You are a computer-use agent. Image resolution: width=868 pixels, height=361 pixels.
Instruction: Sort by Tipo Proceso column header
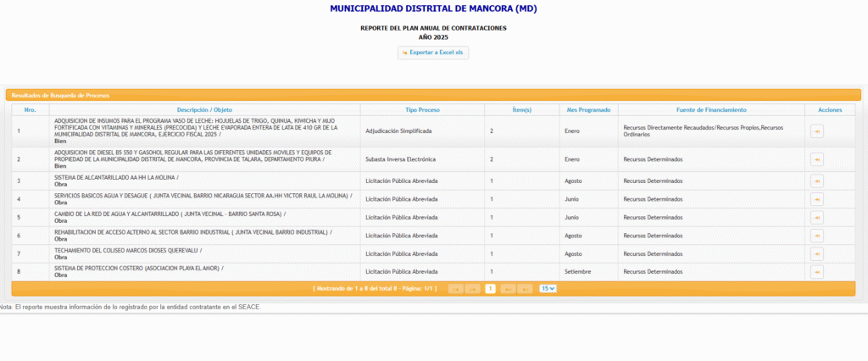(422, 110)
